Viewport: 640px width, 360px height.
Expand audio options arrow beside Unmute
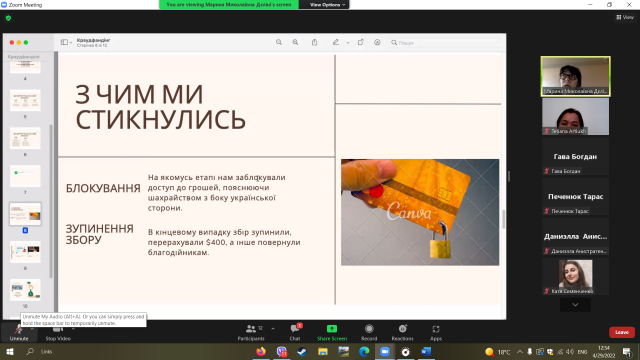pyautogui.click(x=32, y=328)
